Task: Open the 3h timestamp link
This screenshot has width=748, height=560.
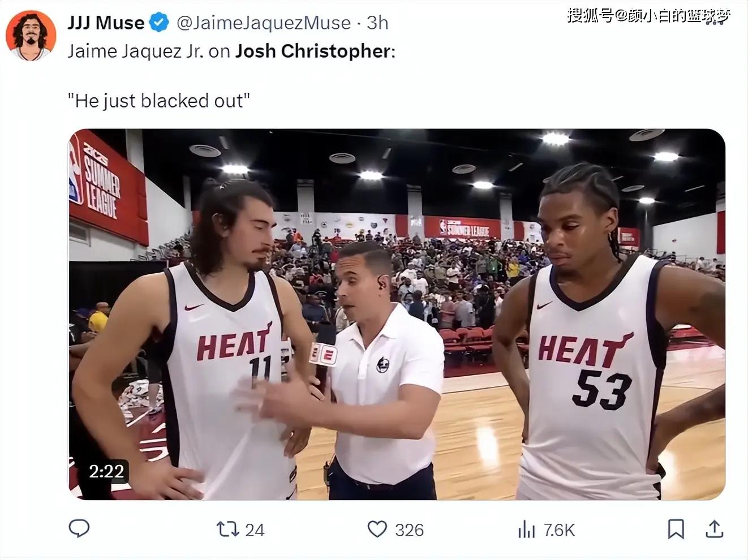Action: tap(377, 23)
